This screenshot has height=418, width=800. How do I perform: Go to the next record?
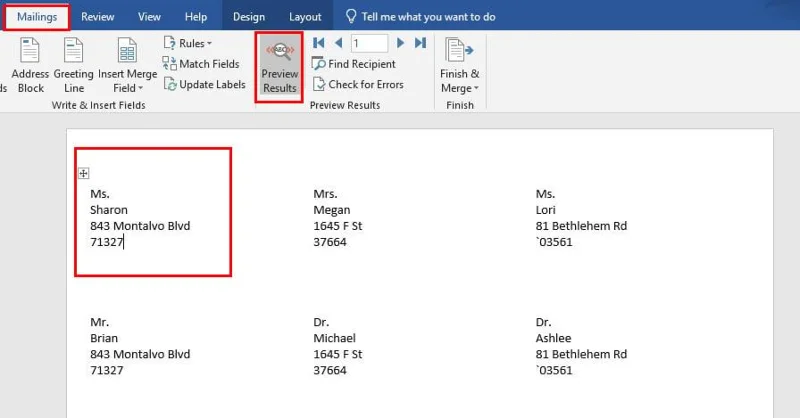coord(401,43)
